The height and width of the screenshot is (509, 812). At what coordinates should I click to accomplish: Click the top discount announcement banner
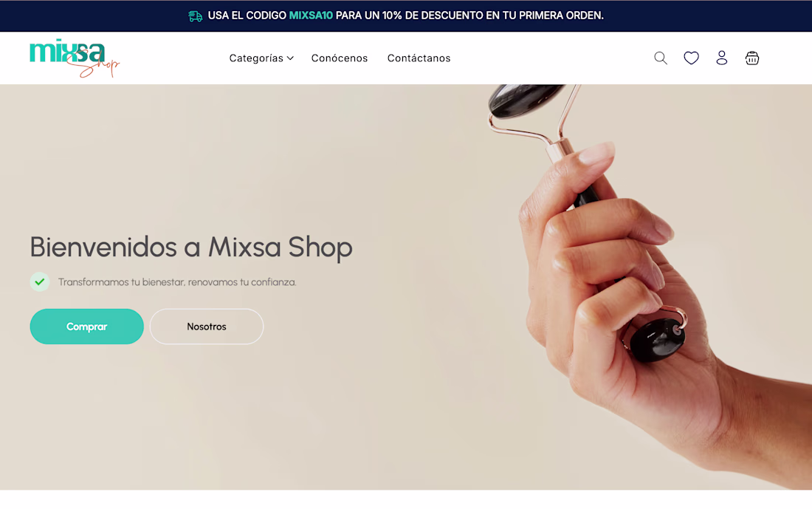406,16
